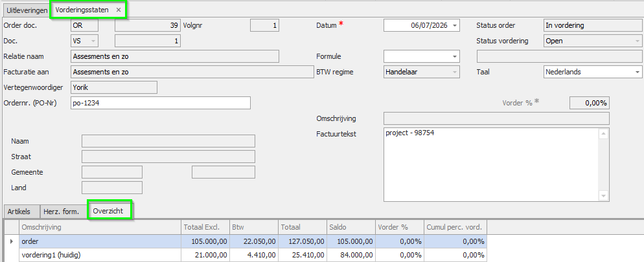Open the Status vordering dropdown
The height and width of the screenshot is (262, 644).
pos(637,41)
